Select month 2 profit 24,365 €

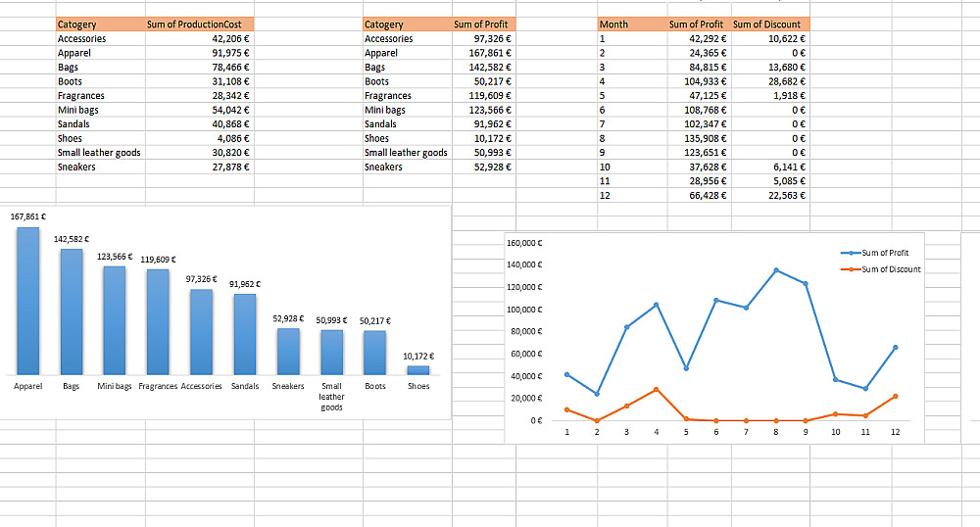(x=700, y=53)
